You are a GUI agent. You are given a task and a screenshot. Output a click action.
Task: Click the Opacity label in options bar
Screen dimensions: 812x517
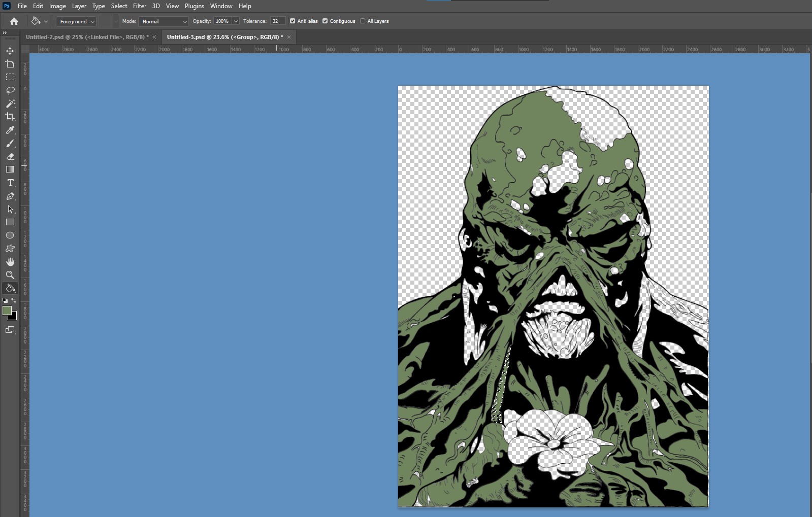tap(202, 21)
